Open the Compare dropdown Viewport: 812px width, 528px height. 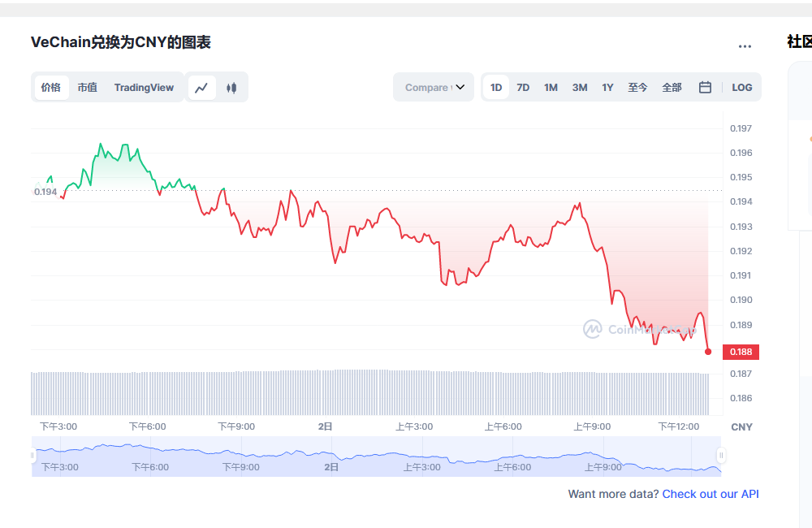point(434,87)
